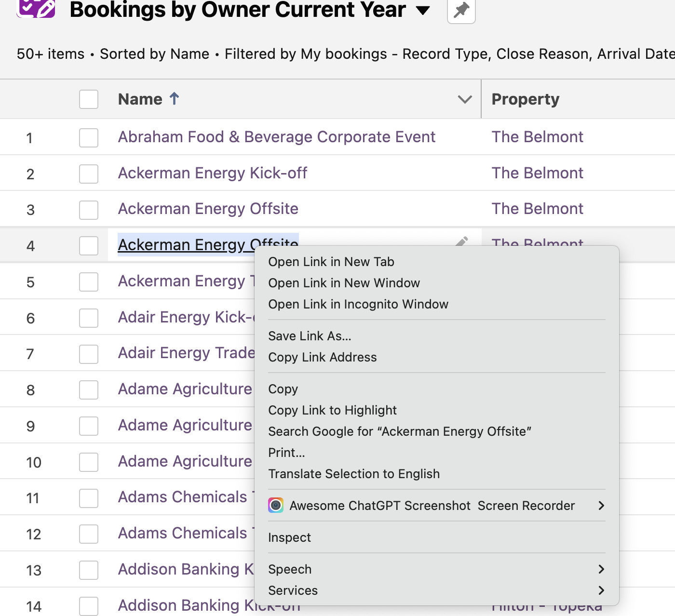Choose Open Link in New Window
This screenshot has height=616, width=675.
[x=344, y=283]
